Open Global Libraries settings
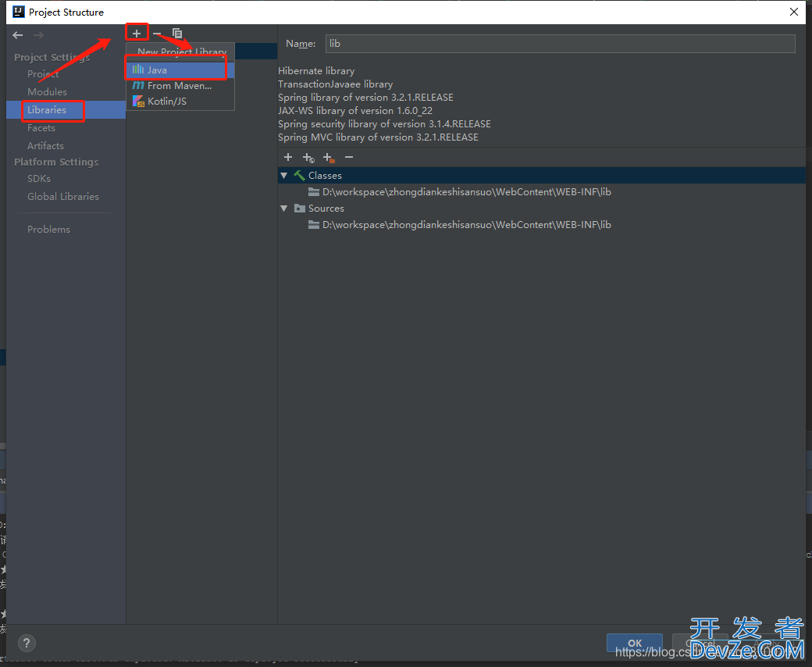 pyautogui.click(x=63, y=196)
